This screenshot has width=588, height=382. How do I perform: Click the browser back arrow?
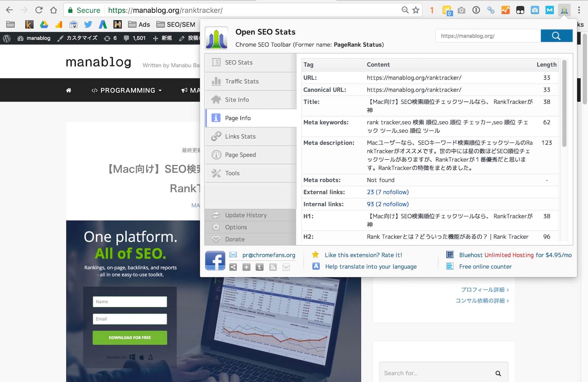tap(9, 10)
